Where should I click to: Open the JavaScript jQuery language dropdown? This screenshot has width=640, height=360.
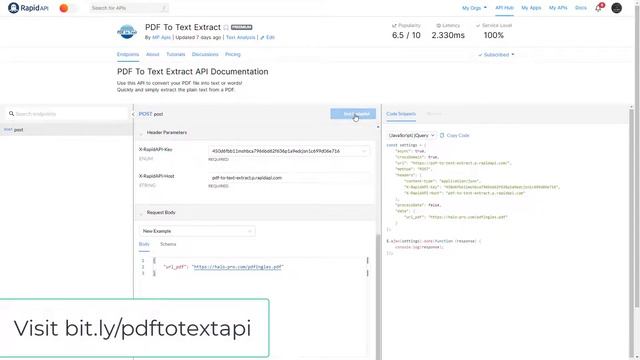point(411,135)
